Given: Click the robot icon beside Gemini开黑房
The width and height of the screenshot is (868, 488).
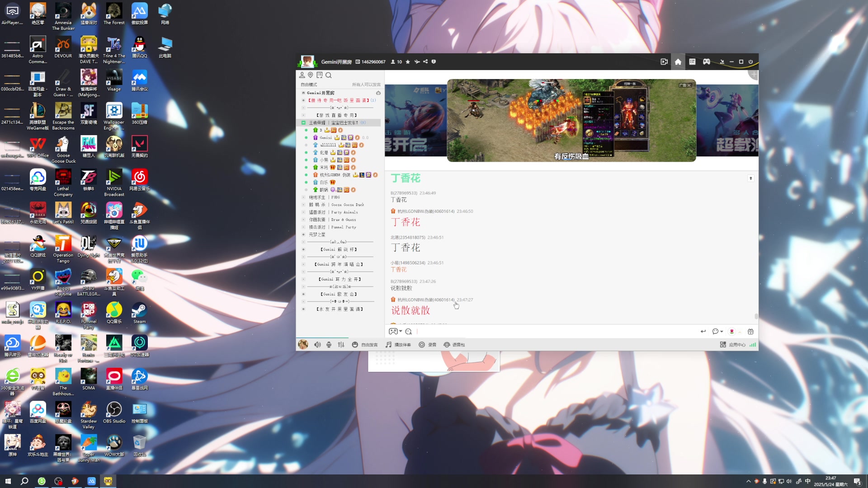Looking at the screenshot, I should point(378,93).
